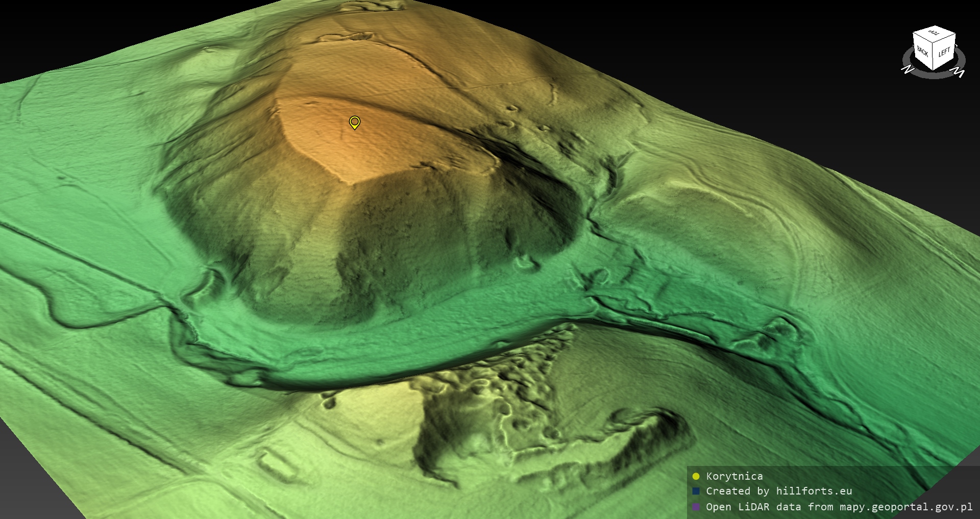Open the Created by hillforts.eu link
The width and height of the screenshot is (980, 519).
pos(778,491)
